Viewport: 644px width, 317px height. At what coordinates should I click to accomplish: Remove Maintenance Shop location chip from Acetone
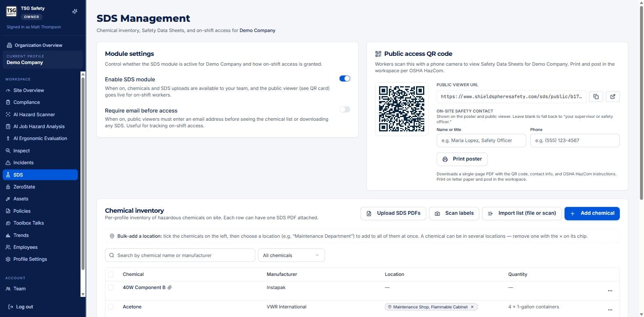pyautogui.click(x=472, y=307)
